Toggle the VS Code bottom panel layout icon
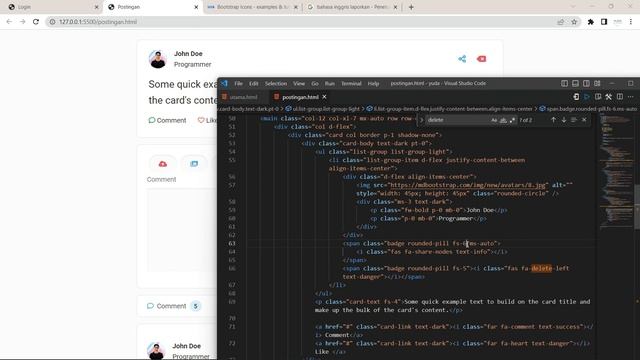Image resolution: width=640 pixels, height=360 pixels. pos(575,83)
